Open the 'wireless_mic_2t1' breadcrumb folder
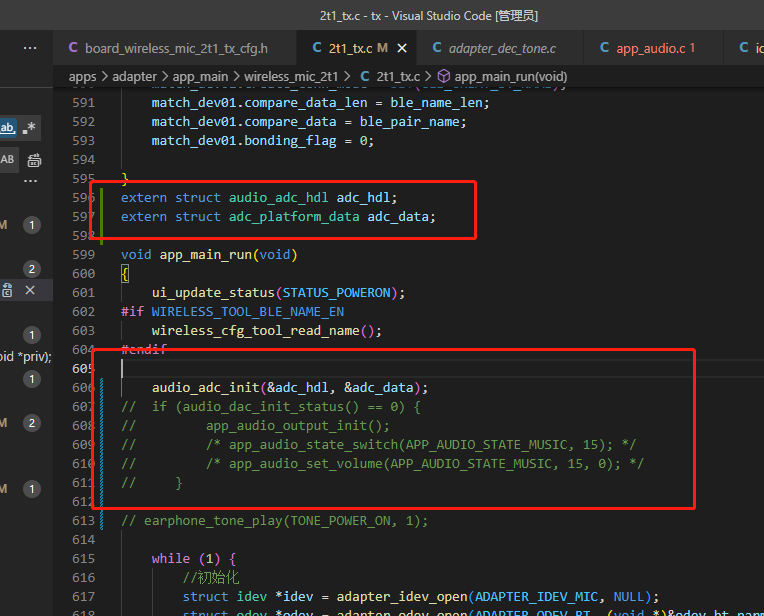 pos(291,77)
